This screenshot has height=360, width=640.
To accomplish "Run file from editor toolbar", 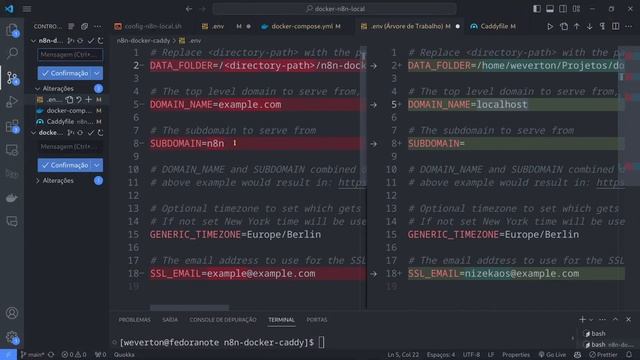I will point(550,27).
